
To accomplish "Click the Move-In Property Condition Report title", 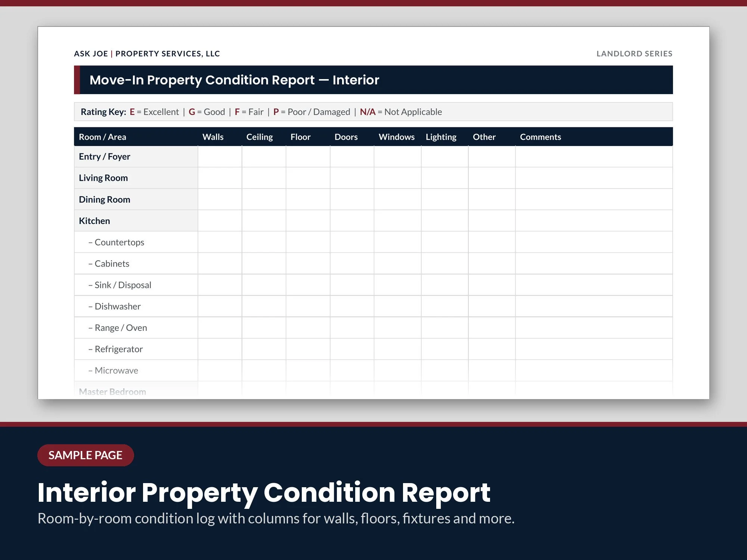I will pyautogui.click(x=234, y=80).
